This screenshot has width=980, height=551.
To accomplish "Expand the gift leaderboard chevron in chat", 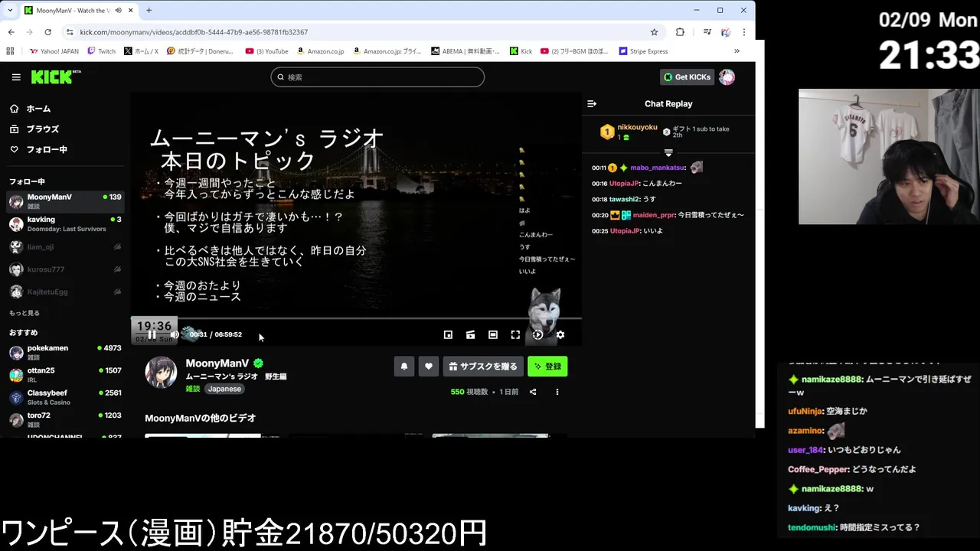I will coord(668,153).
